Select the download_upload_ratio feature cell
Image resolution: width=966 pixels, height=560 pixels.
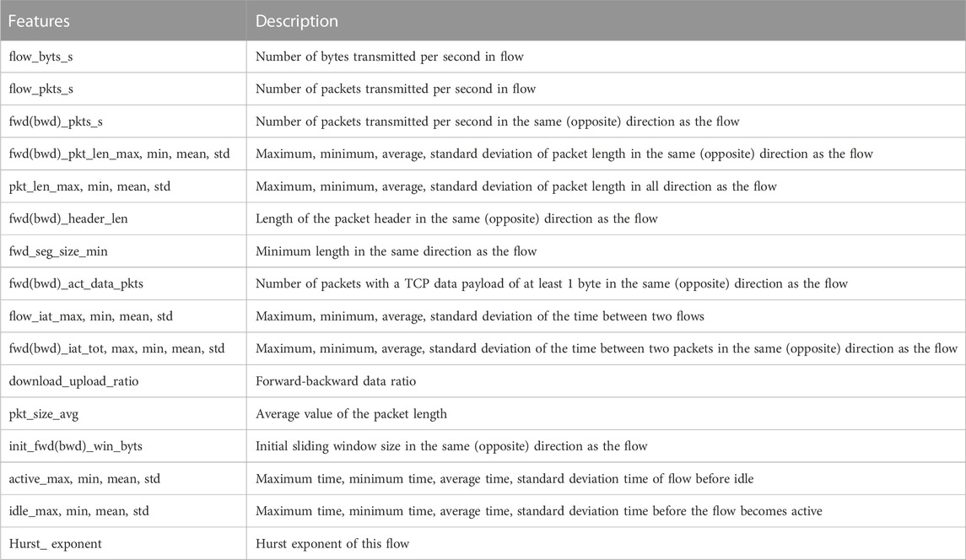[x=123, y=381]
